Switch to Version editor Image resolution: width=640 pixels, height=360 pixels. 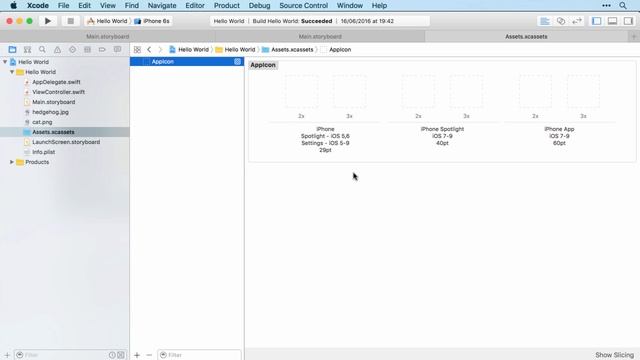[577, 21]
